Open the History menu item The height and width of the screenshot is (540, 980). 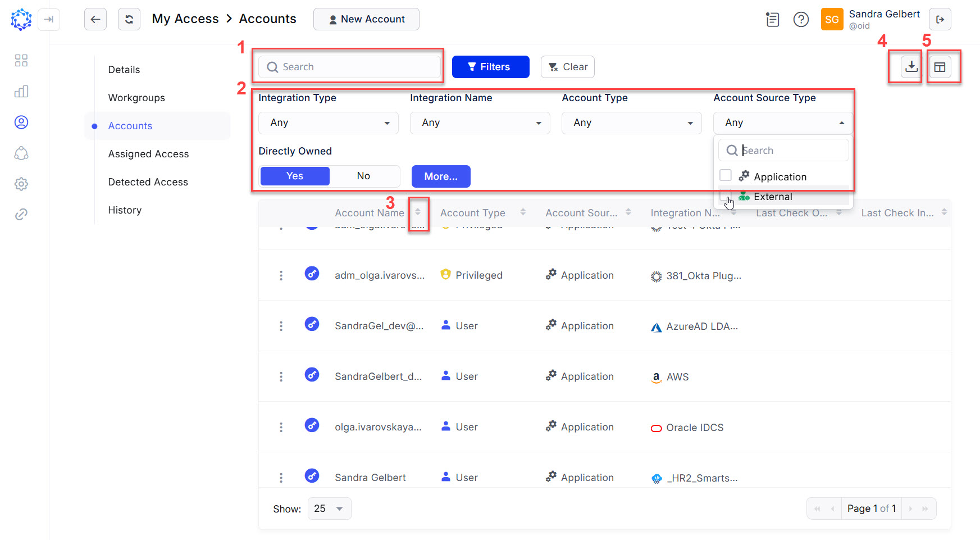click(x=125, y=210)
